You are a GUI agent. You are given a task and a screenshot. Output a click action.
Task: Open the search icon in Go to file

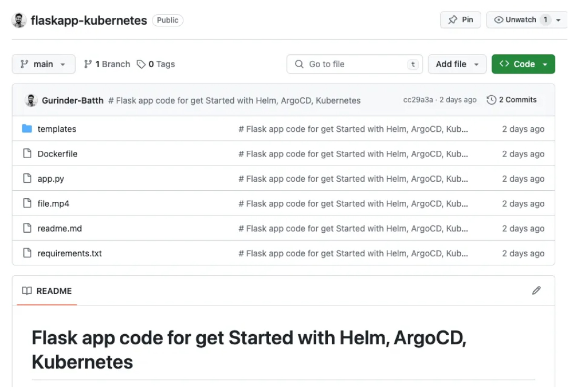click(x=298, y=64)
